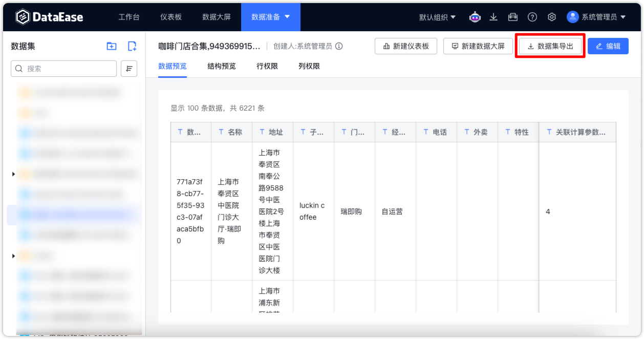Open the AI assistant robot icon
Image resolution: width=644 pixels, height=339 pixels.
pyautogui.click(x=475, y=17)
